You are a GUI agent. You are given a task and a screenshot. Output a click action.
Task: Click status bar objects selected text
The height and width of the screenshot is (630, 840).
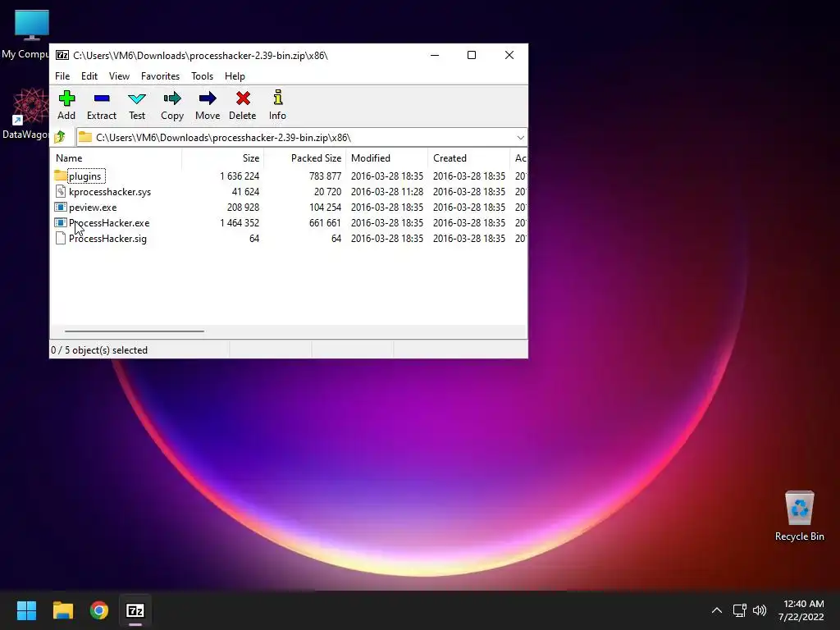point(99,349)
